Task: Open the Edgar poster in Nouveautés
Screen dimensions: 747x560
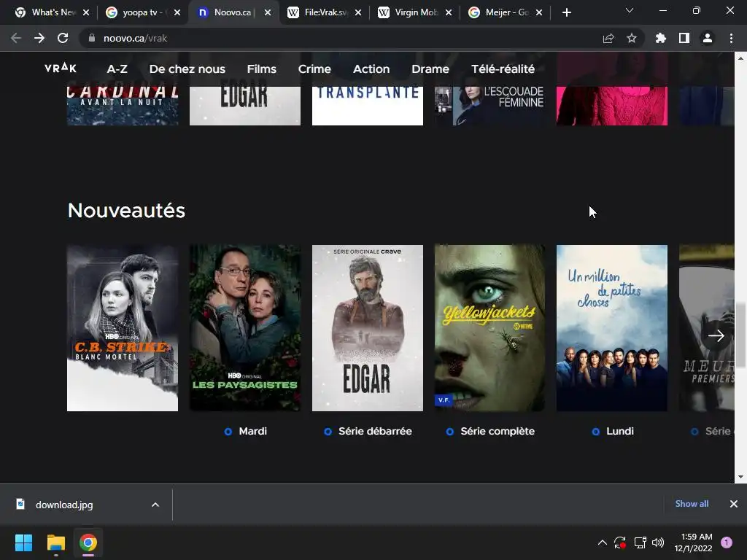Action: pos(368,328)
